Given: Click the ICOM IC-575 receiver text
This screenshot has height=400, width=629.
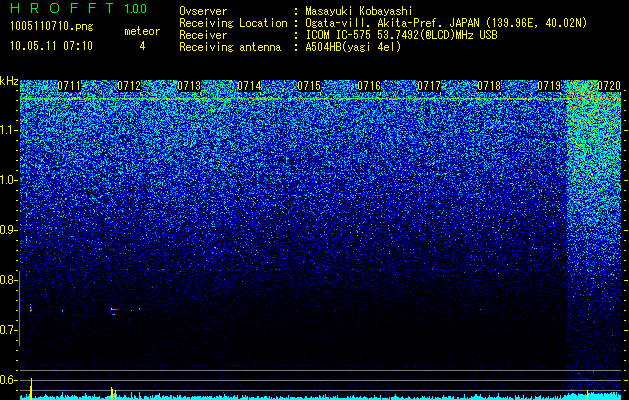Looking at the screenshot, I should click(x=401, y=35).
